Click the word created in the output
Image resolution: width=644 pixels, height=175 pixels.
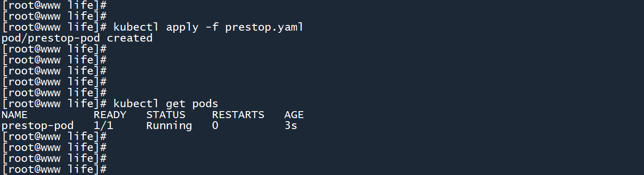point(130,38)
